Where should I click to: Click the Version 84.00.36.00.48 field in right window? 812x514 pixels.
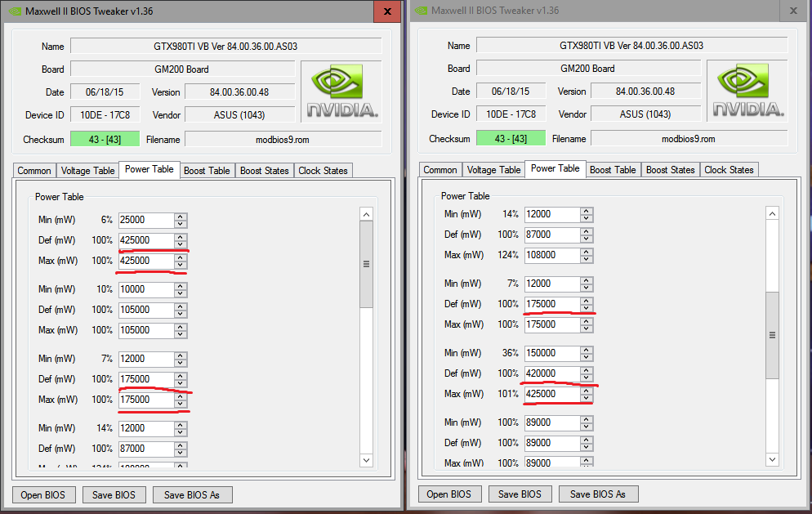click(646, 92)
